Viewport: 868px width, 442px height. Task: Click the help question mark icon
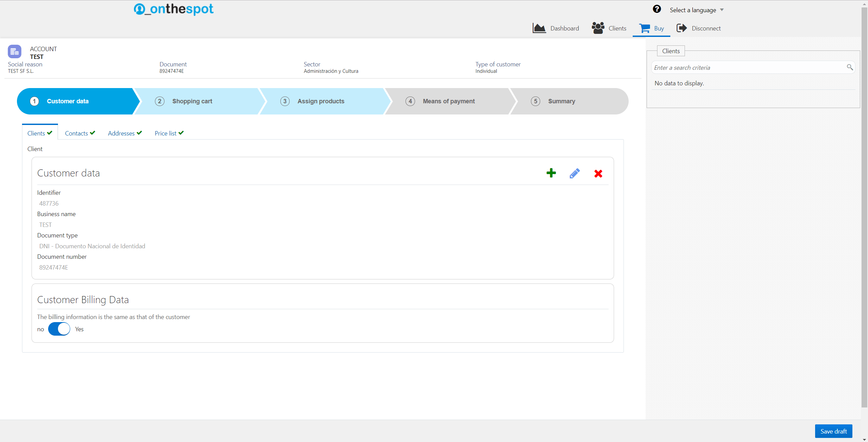click(657, 9)
